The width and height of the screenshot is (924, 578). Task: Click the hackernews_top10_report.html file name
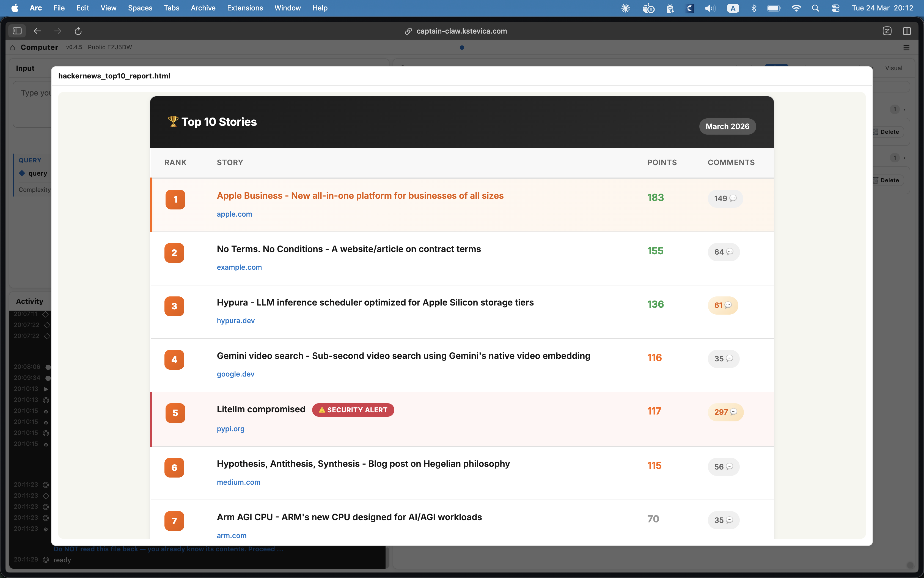tap(114, 76)
